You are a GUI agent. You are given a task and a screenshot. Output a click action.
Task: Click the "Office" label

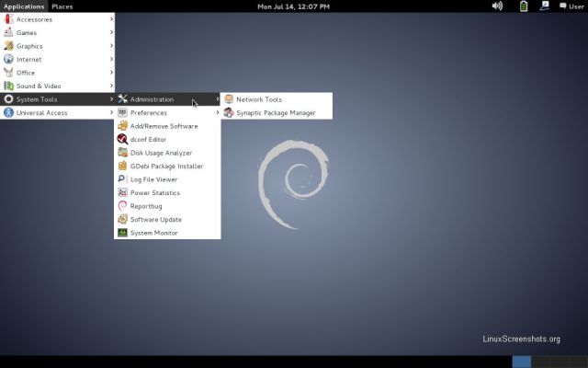(x=26, y=73)
